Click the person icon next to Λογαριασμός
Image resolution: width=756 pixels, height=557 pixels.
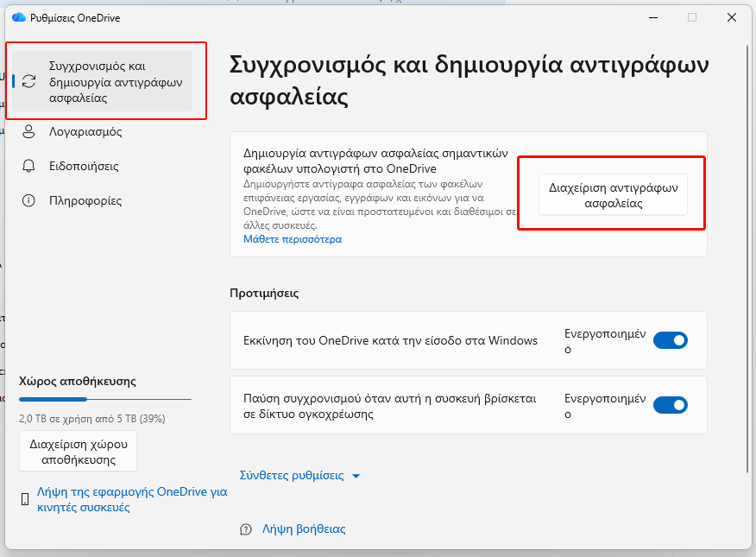coord(29,131)
